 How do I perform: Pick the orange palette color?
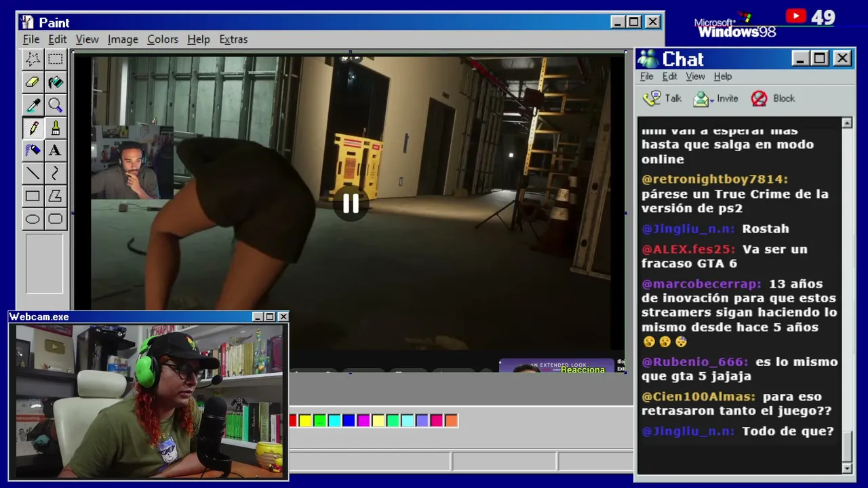452,421
